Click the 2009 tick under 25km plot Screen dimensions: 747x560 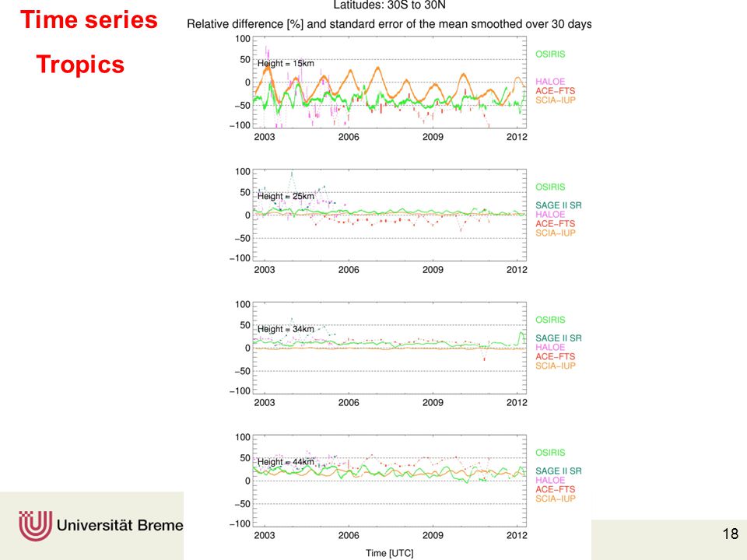[x=433, y=270]
